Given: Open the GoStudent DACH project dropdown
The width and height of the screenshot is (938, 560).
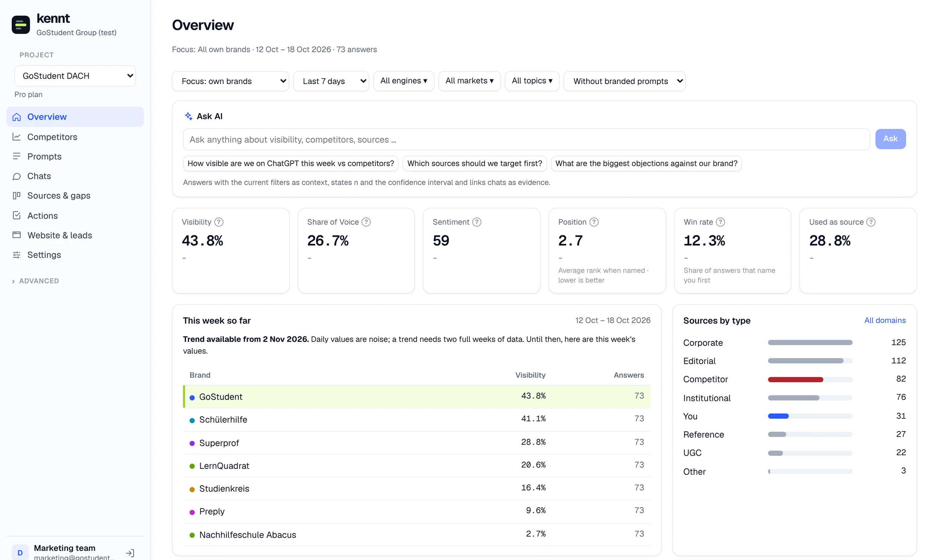Looking at the screenshot, I should (x=75, y=76).
